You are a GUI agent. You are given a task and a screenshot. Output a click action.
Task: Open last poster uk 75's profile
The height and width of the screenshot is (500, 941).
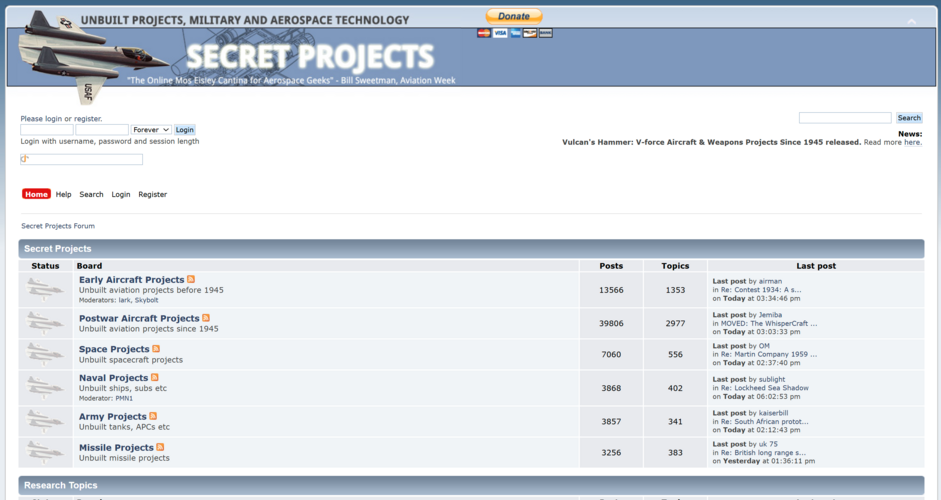(x=768, y=444)
